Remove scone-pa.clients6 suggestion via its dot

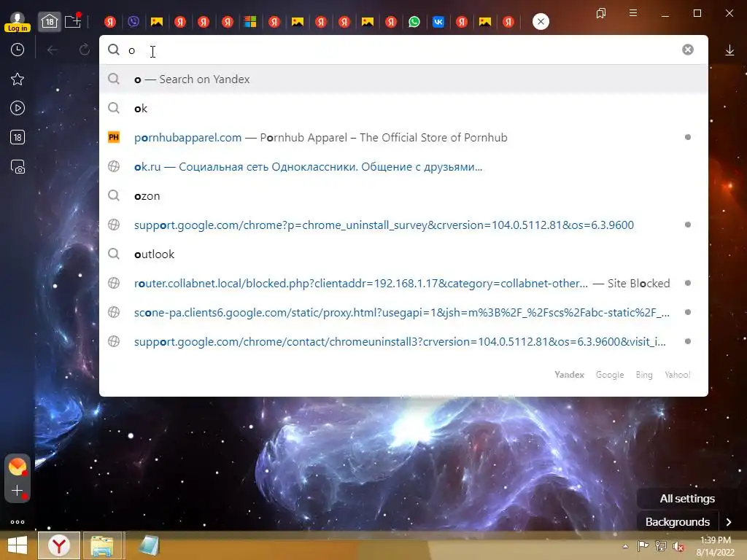(687, 312)
